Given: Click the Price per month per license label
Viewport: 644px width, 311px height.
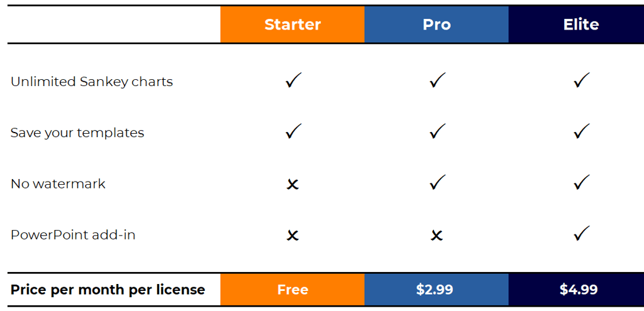Looking at the screenshot, I should click(108, 290).
